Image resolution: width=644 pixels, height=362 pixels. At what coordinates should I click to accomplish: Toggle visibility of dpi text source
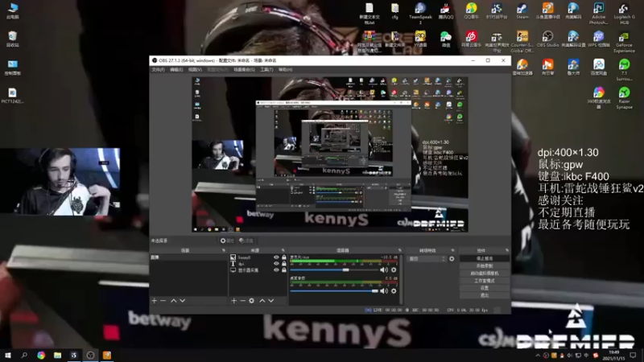(x=276, y=264)
